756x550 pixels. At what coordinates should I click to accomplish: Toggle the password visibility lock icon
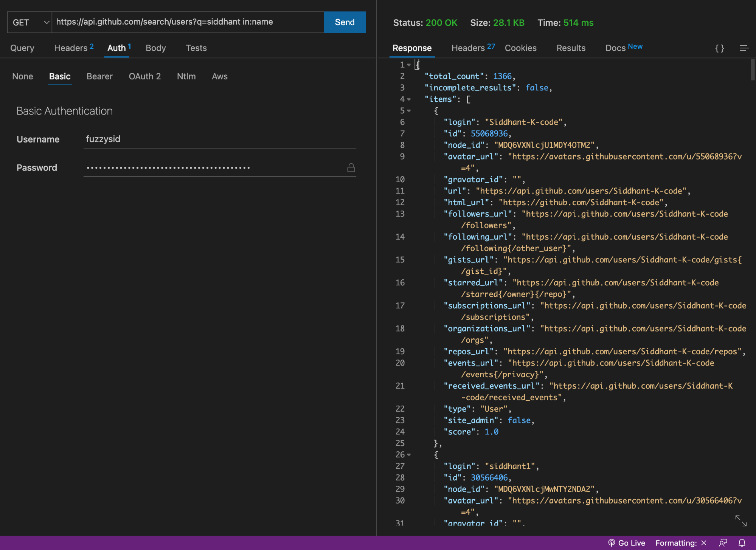pos(351,167)
